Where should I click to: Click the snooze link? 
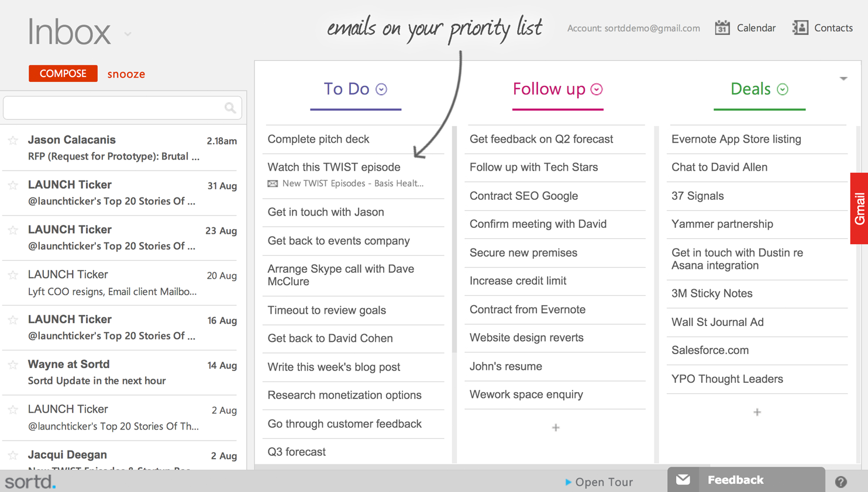pyautogui.click(x=126, y=74)
